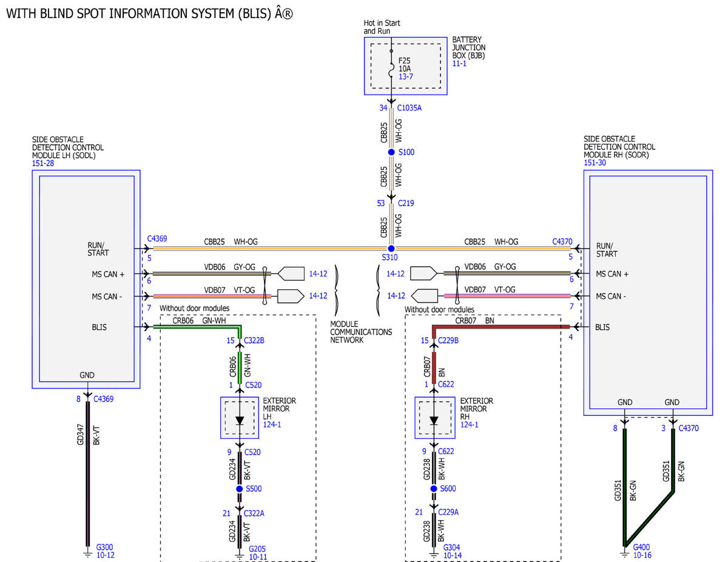
Task: Click the S600 splice dot
Action: (434, 489)
